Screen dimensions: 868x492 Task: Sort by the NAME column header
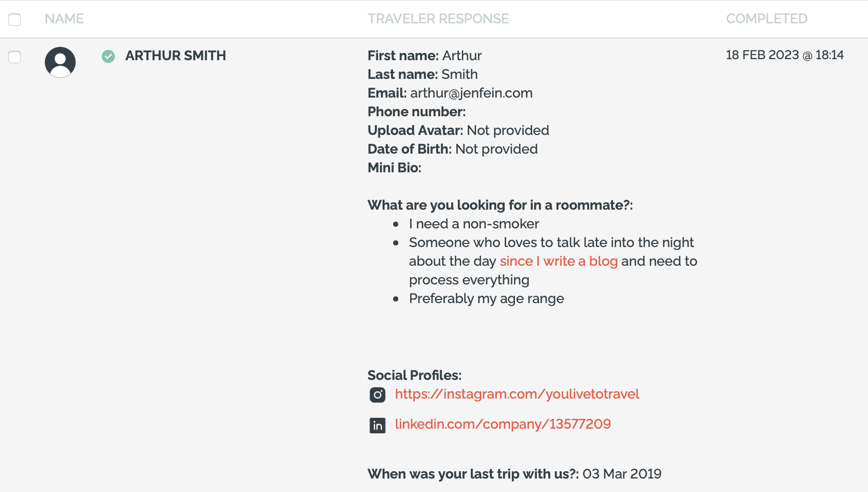[x=64, y=19]
